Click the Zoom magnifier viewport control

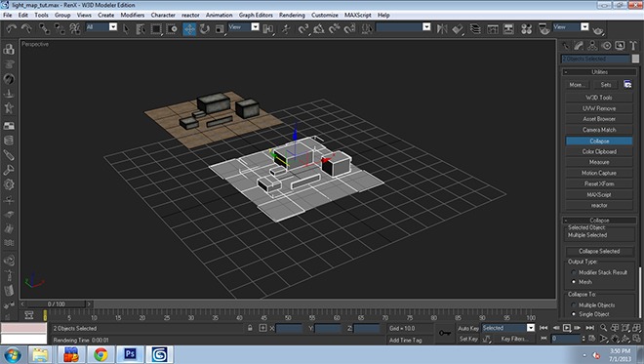[603, 328]
